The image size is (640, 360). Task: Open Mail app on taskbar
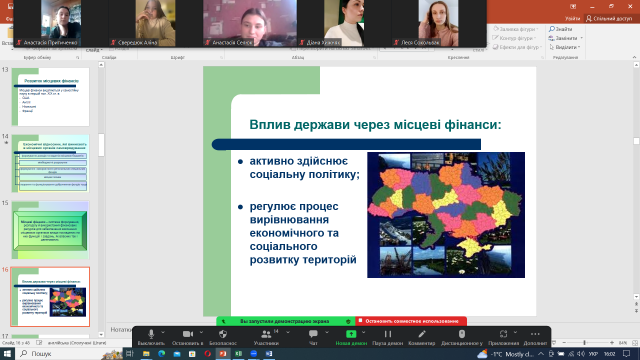(177, 353)
